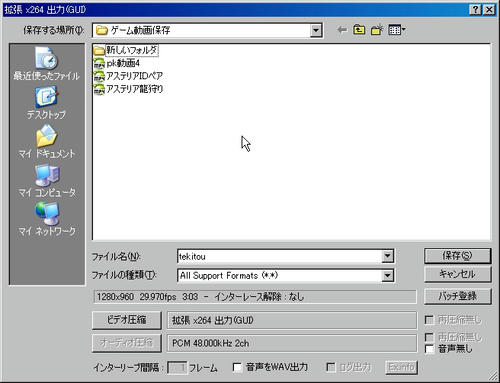This screenshot has width=500, height=383.
Task: Click the PCM 48.000kHz 2ch audio text
Action: tap(211, 343)
